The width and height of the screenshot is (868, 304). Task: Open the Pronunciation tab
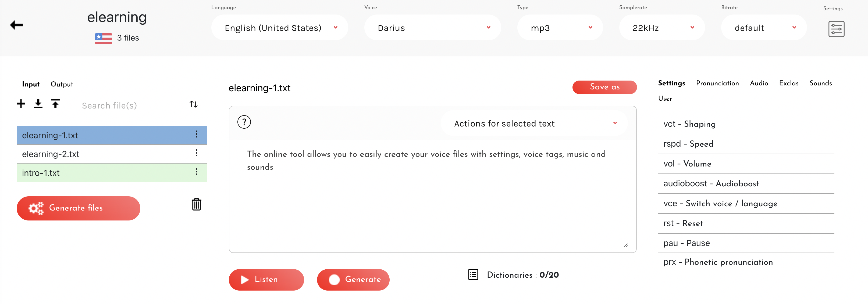(x=717, y=83)
